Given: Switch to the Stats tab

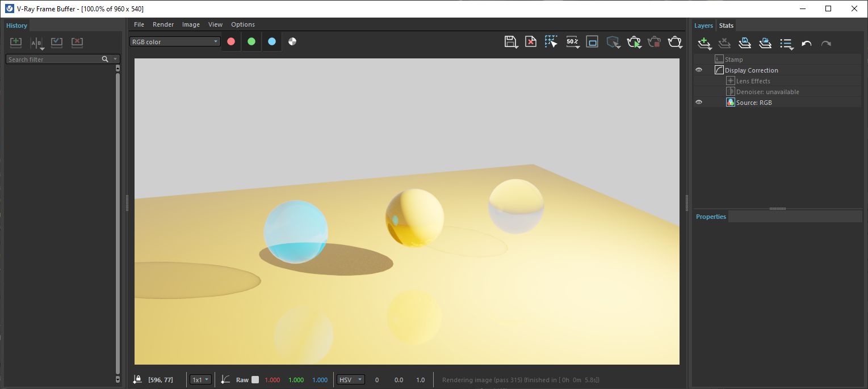Looking at the screenshot, I should 726,26.
